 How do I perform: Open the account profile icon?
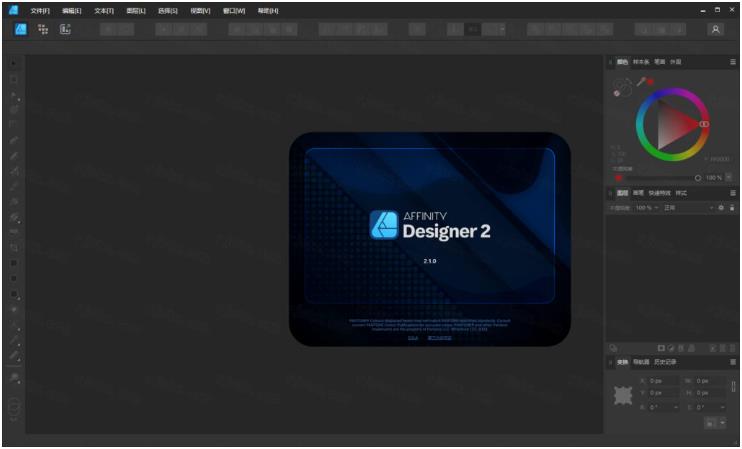[716, 29]
